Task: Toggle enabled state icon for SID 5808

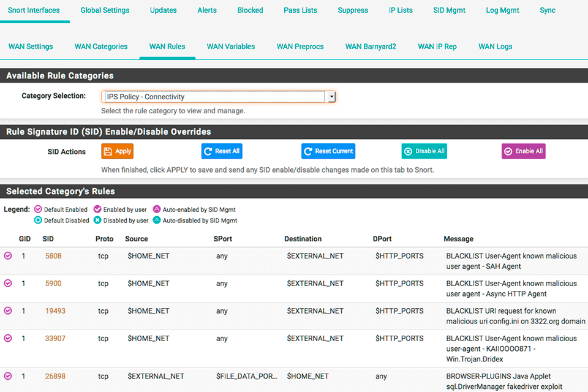Action: [8, 256]
